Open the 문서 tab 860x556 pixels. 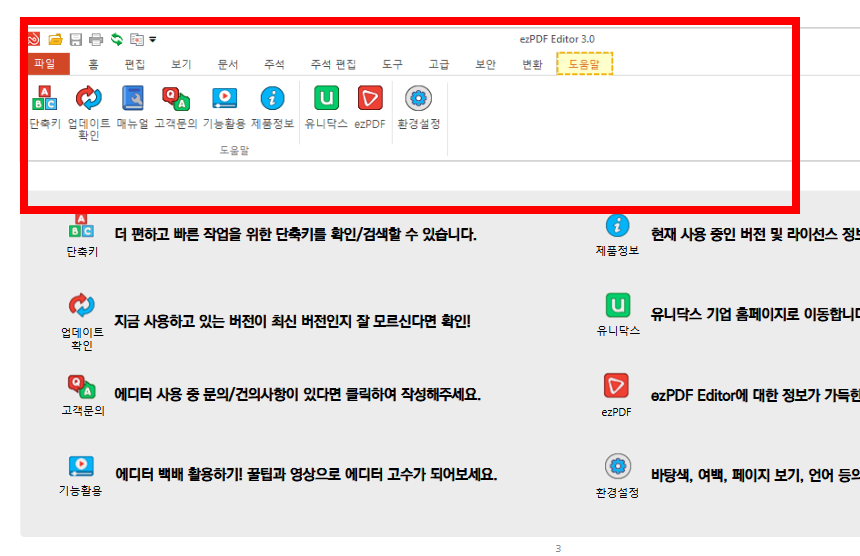click(228, 64)
